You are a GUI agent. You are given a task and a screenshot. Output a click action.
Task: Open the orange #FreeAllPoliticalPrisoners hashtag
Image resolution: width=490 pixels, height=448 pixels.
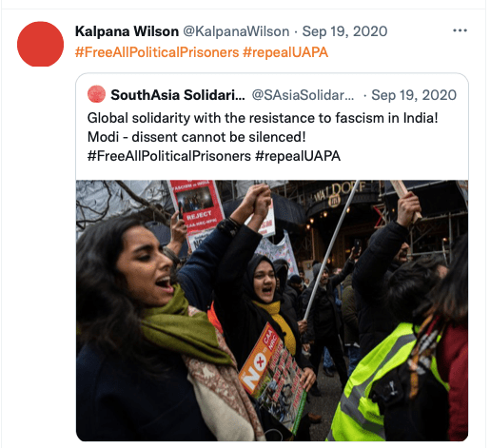[x=157, y=52]
